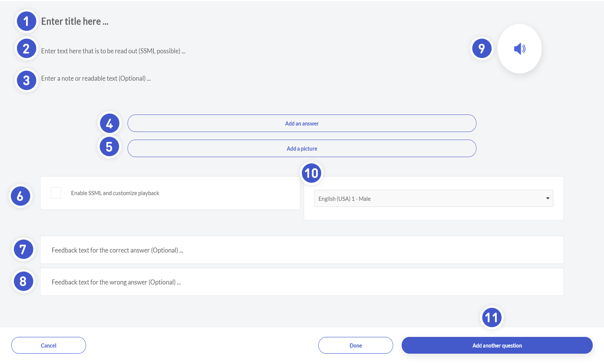Click the Cancel button
604x364 pixels.
tap(49, 345)
